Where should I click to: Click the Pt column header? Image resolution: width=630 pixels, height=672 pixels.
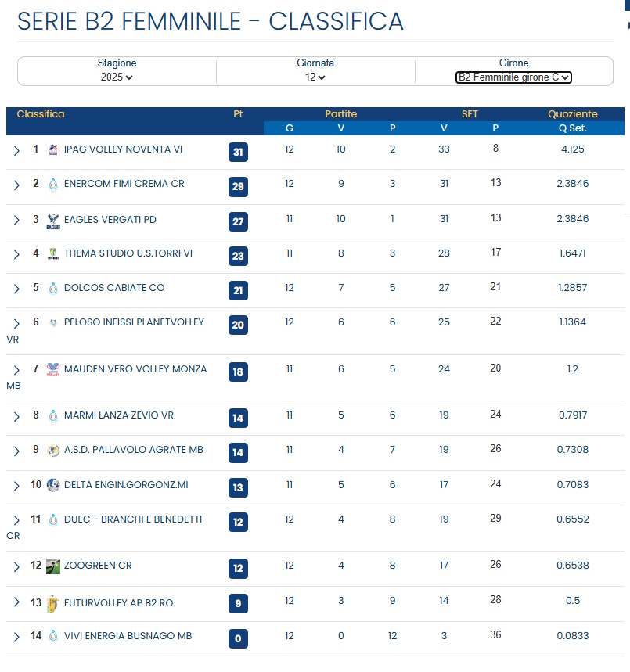tap(238, 114)
